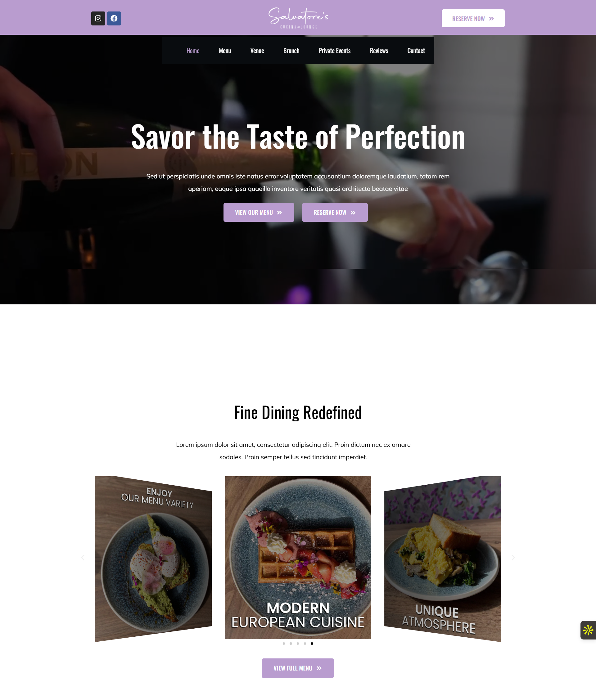This screenshot has height=700, width=596.
Task: Select the third carousel pagination dot
Action: 298,643
